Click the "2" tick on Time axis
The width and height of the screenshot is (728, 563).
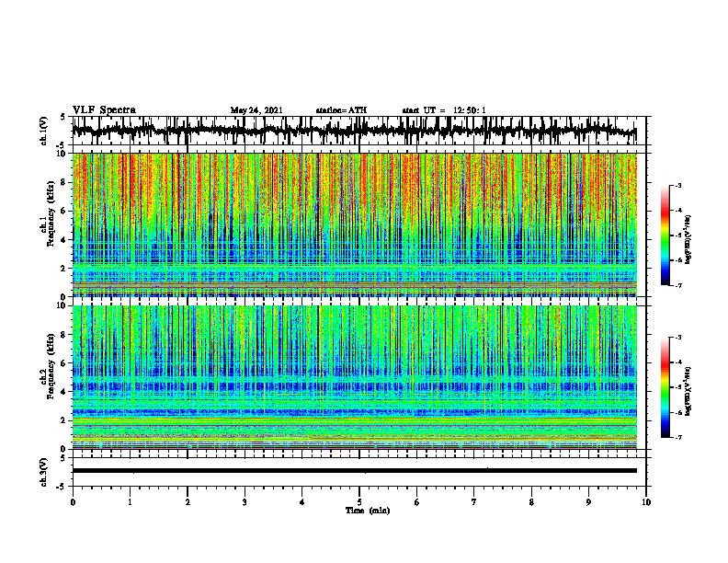click(x=188, y=502)
